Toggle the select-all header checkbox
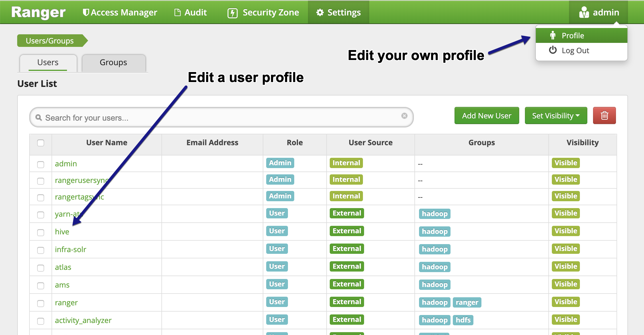The width and height of the screenshot is (644, 335). (x=41, y=143)
